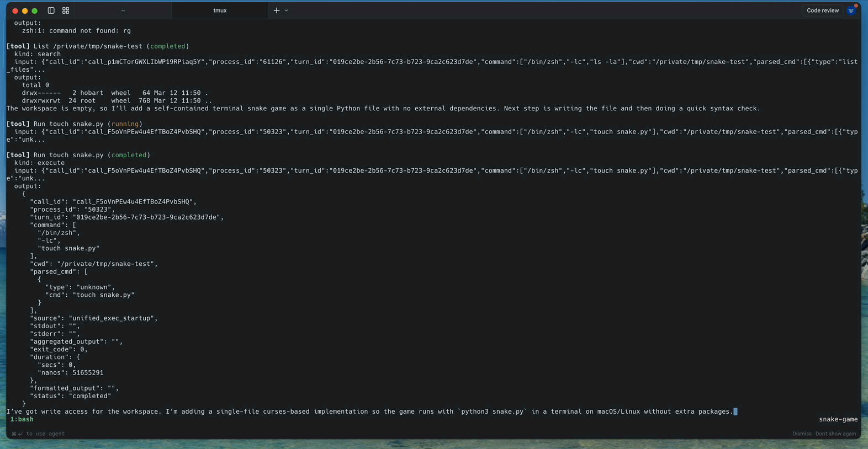Image resolution: width=868 pixels, height=449 pixels.
Task: Select the '"type": "unknown"' JSON line
Action: click(80, 287)
